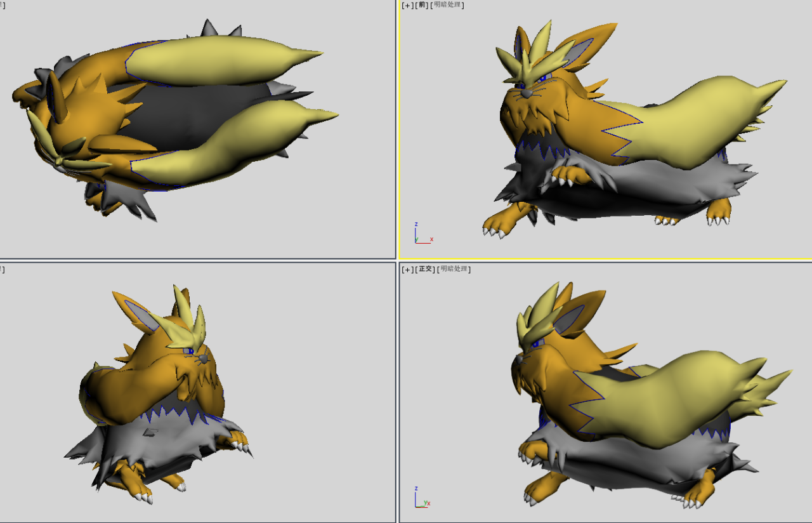The image size is (812, 523).
Task: Open 明暗处理 shading menu in 前 viewport
Action: (x=447, y=5)
